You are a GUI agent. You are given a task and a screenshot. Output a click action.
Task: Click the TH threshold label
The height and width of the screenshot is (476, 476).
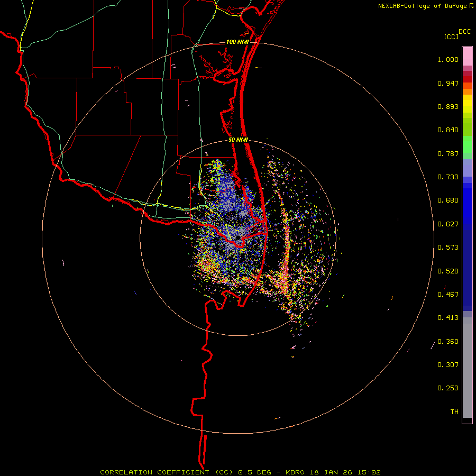[x=454, y=412]
